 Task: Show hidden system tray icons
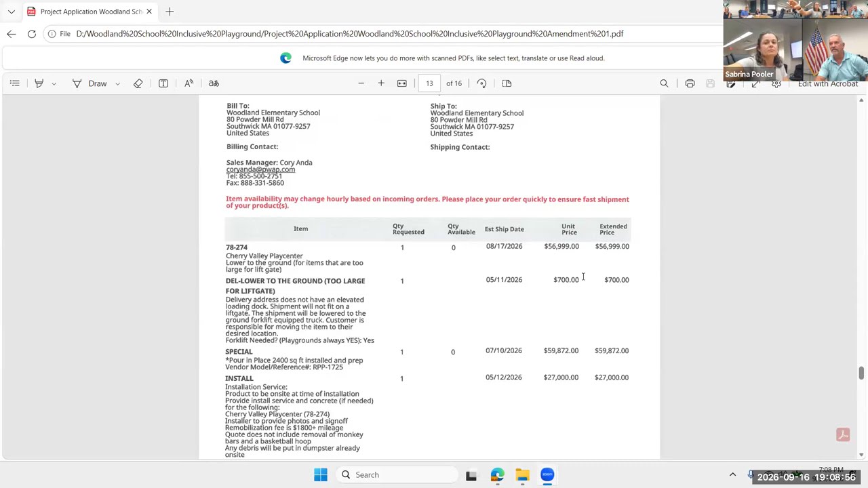[732, 474]
